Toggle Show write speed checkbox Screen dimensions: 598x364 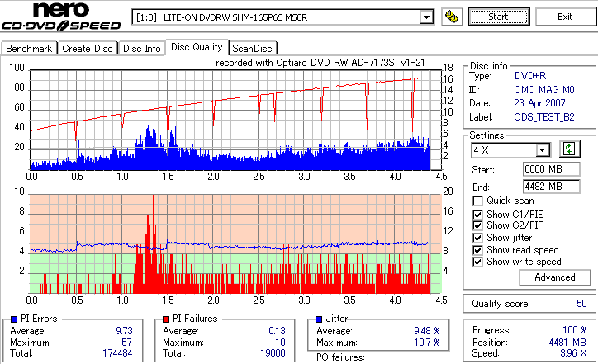tap(477, 262)
